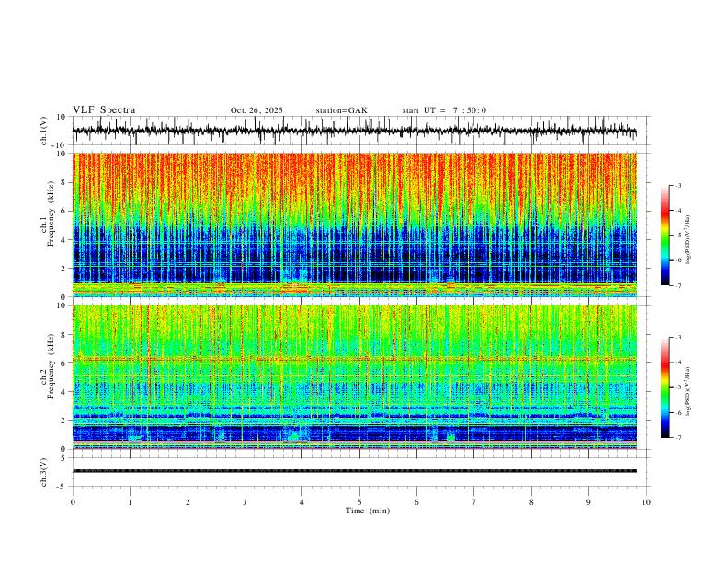This screenshot has width=728, height=563.
Task: Click the ch.3 flat black trace
Action: [x=354, y=471]
